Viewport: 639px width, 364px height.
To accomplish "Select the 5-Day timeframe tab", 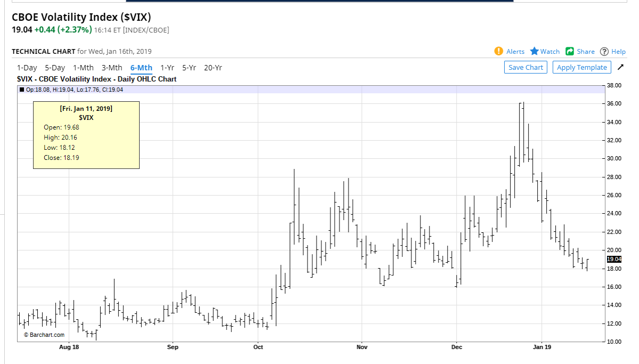I will click(55, 68).
